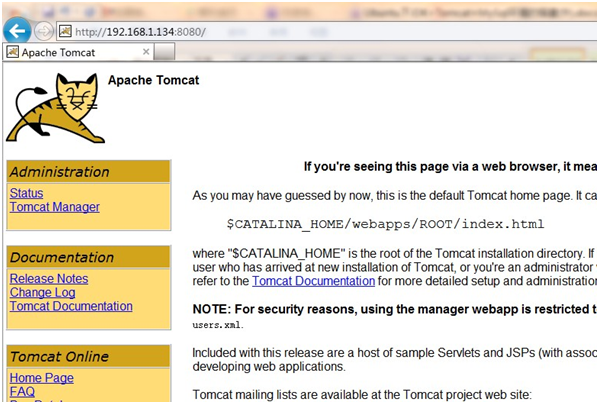599x404 pixels.
Task: Click the $CATALINA_HOME/webapps/ROOT/index.html path text
Action: (385, 224)
